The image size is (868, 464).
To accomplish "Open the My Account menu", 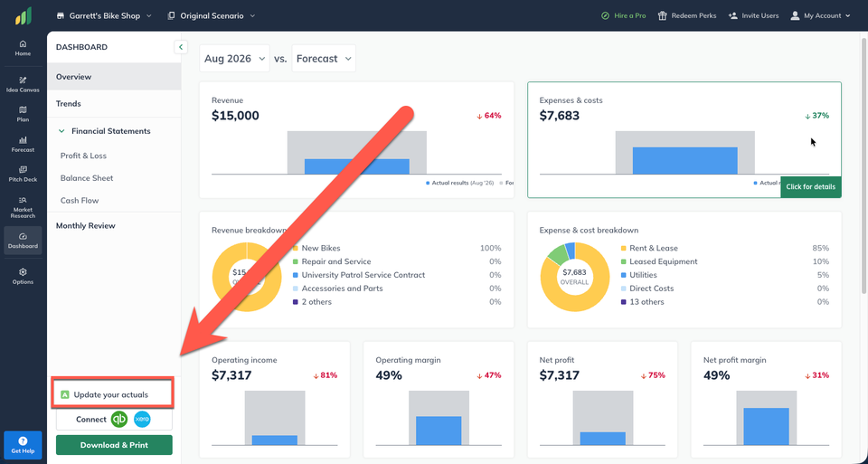I will pos(820,15).
